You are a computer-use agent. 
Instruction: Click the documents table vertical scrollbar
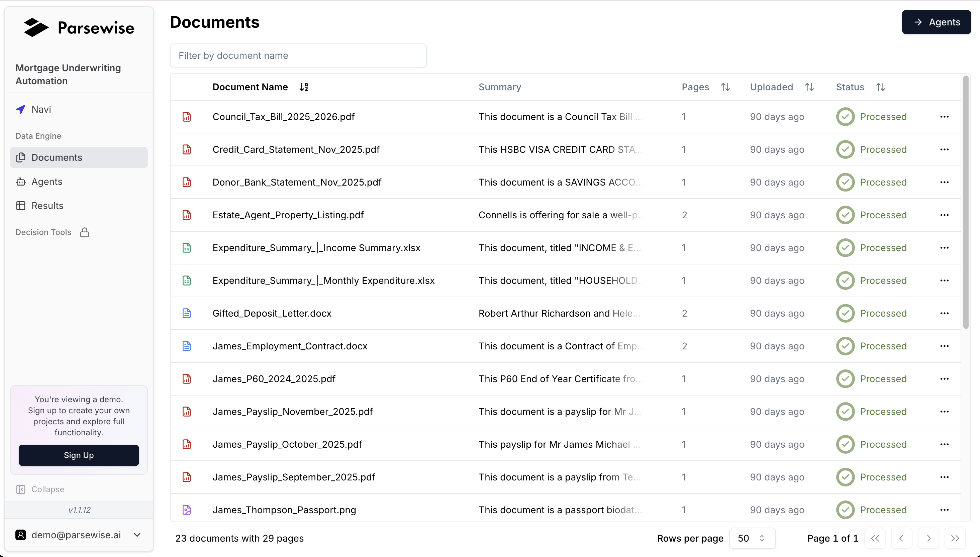click(966, 203)
